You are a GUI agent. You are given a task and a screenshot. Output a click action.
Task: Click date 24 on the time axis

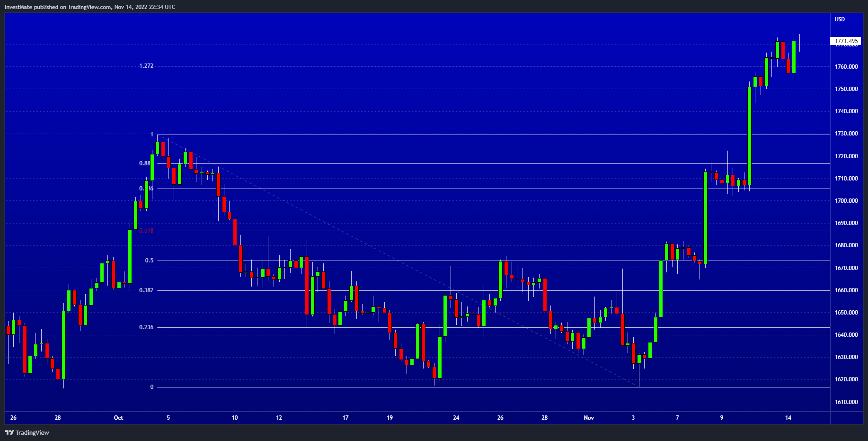click(x=456, y=418)
